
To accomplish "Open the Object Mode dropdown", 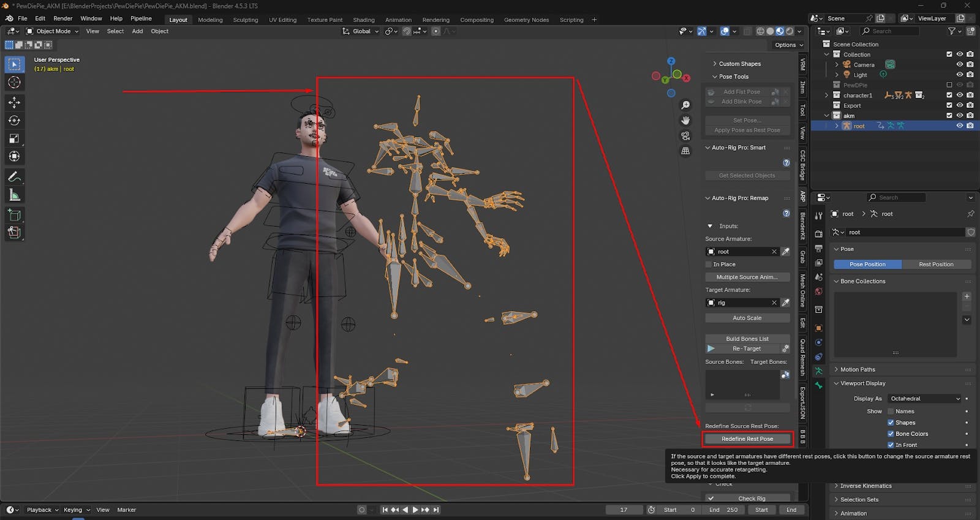I will click(53, 31).
